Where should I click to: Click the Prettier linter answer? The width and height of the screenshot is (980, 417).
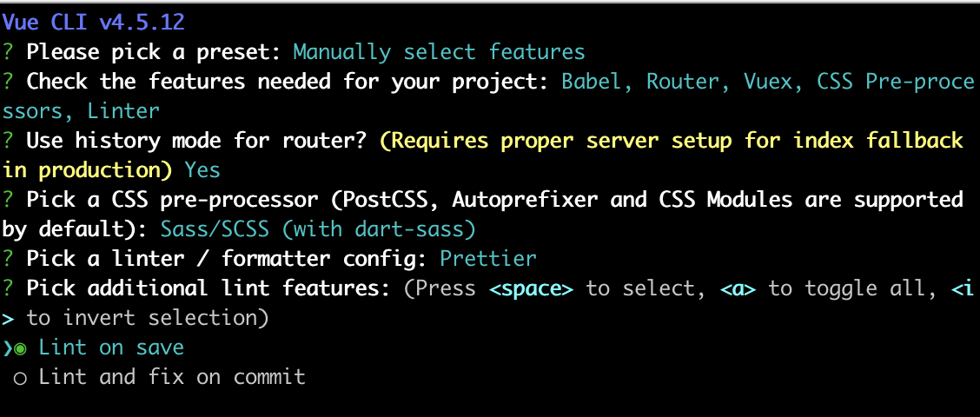click(x=488, y=259)
